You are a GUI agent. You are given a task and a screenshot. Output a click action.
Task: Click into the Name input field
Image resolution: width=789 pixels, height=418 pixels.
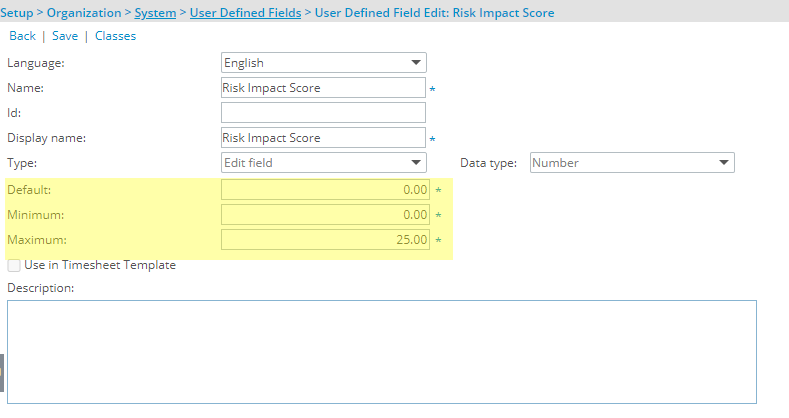(x=323, y=88)
